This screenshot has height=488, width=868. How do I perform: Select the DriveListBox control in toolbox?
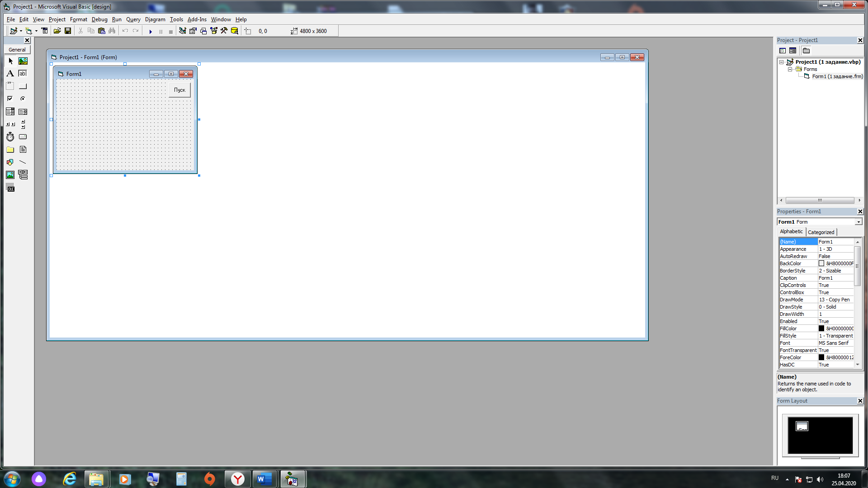pos(23,137)
